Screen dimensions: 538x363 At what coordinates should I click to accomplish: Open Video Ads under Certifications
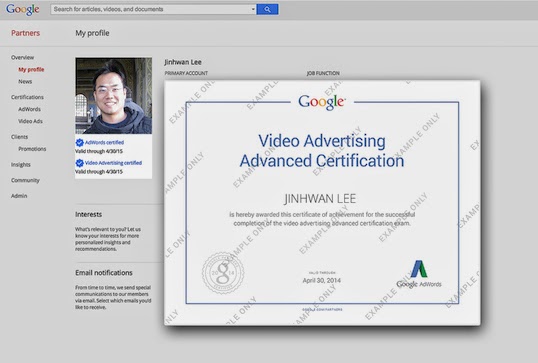click(x=31, y=121)
